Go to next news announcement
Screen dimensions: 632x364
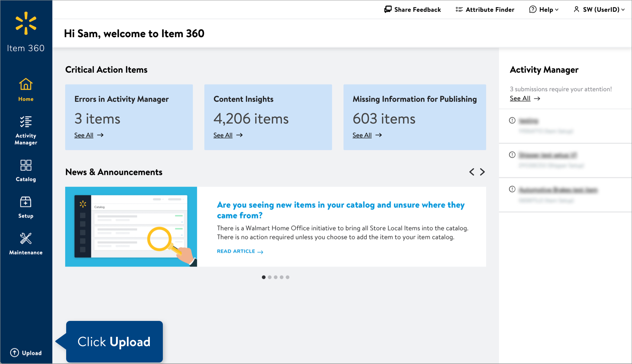point(482,172)
